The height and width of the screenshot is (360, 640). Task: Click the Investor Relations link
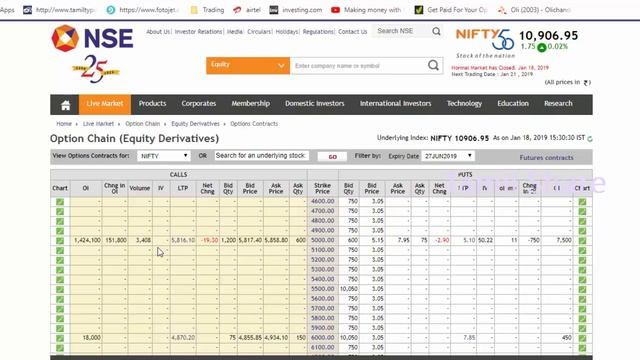click(x=198, y=31)
